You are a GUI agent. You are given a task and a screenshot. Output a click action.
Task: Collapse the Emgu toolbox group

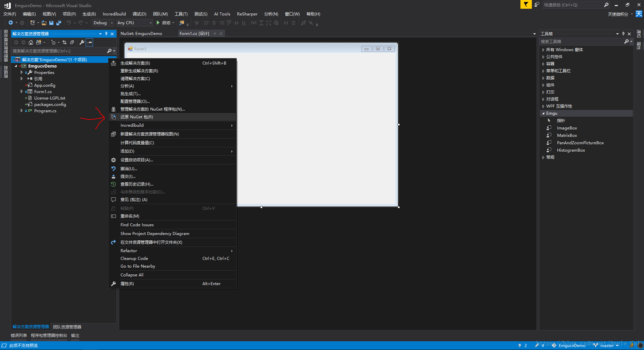click(x=543, y=113)
